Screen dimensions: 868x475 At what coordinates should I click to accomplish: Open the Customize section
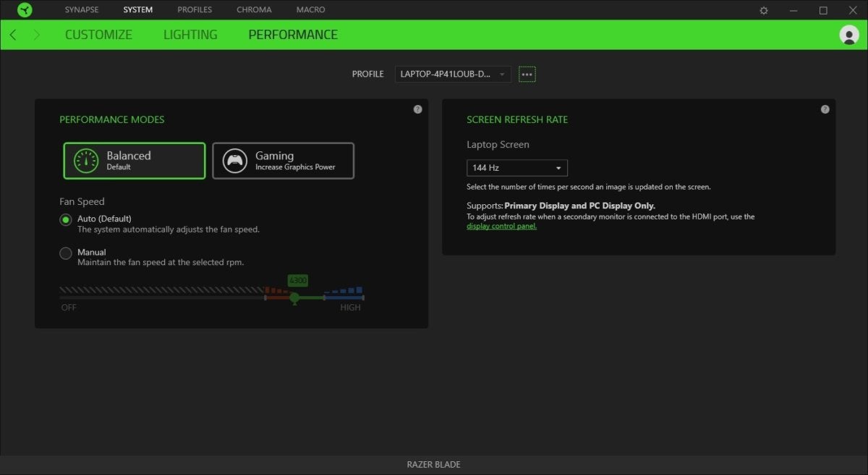click(x=98, y=35)
